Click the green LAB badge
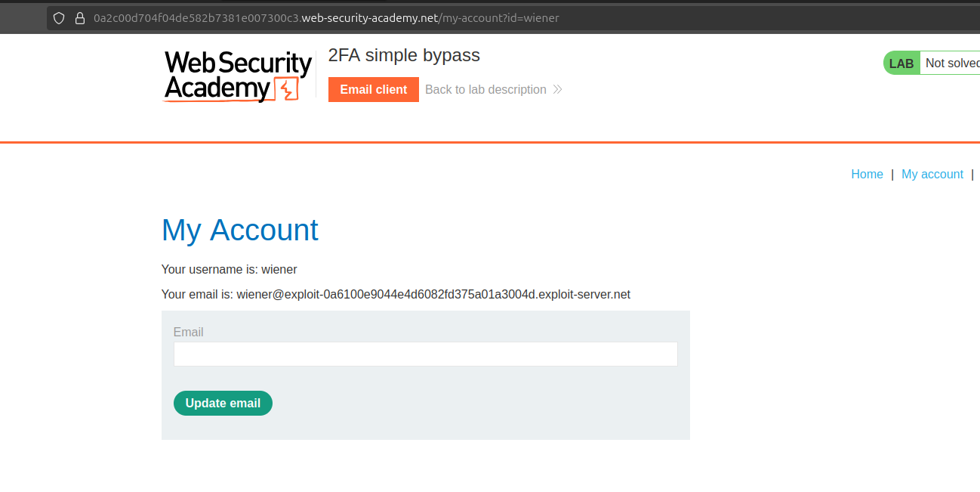 [x=901, y=63]
